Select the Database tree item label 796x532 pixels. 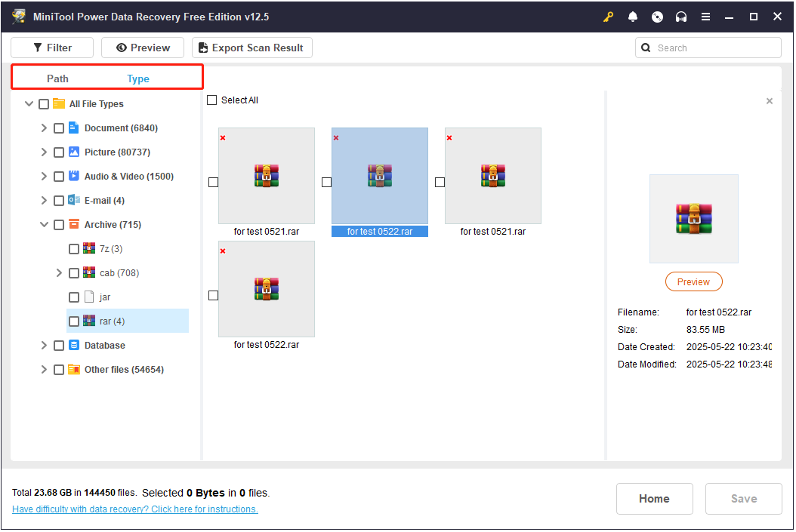pyautogui.click(x=104, y=346)
